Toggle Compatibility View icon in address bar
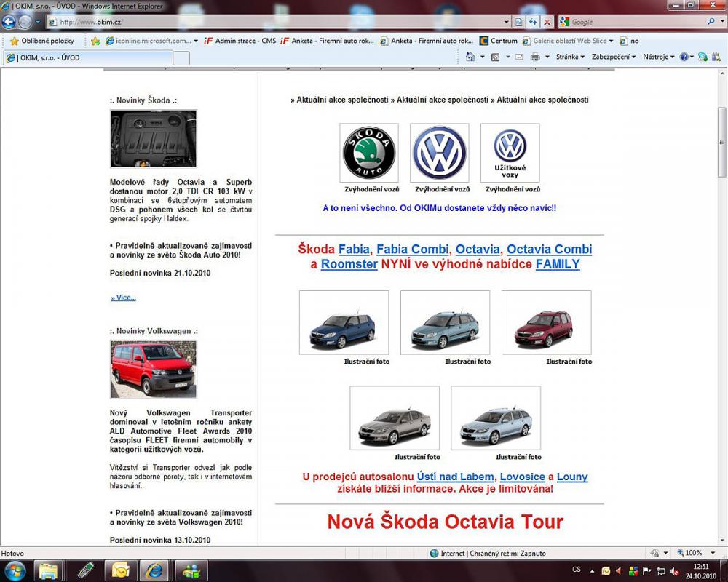Viewport: 728px width, 582px height. (x=519, y=22)
